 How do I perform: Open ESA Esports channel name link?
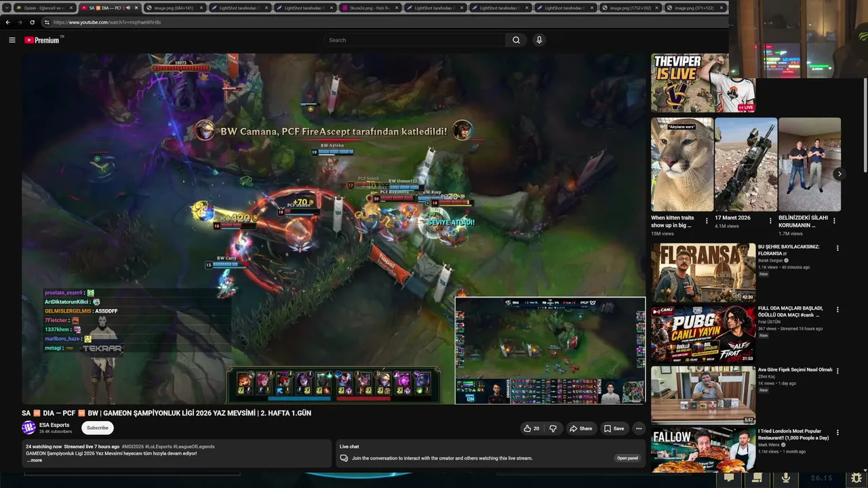click(54, 425)
